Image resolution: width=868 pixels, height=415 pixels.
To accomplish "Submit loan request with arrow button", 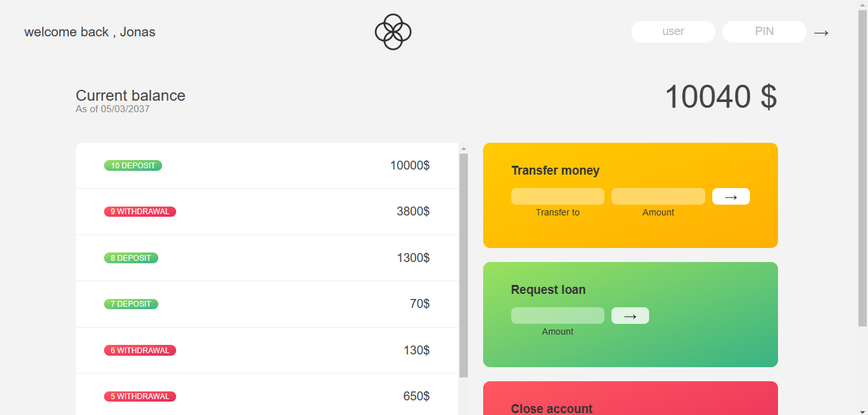I will coord(630,316).
